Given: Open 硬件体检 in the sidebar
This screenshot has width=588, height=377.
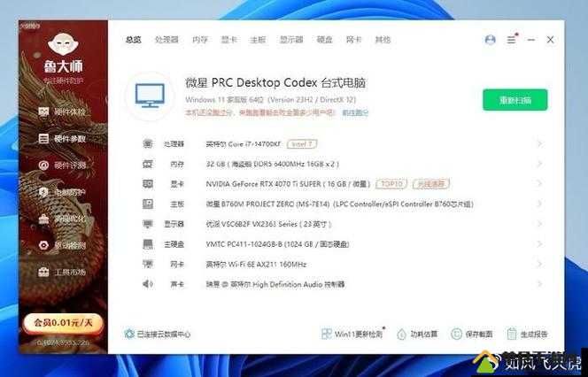Looking at the screenshot, I should pyautogui.click(x=62, y=112).
